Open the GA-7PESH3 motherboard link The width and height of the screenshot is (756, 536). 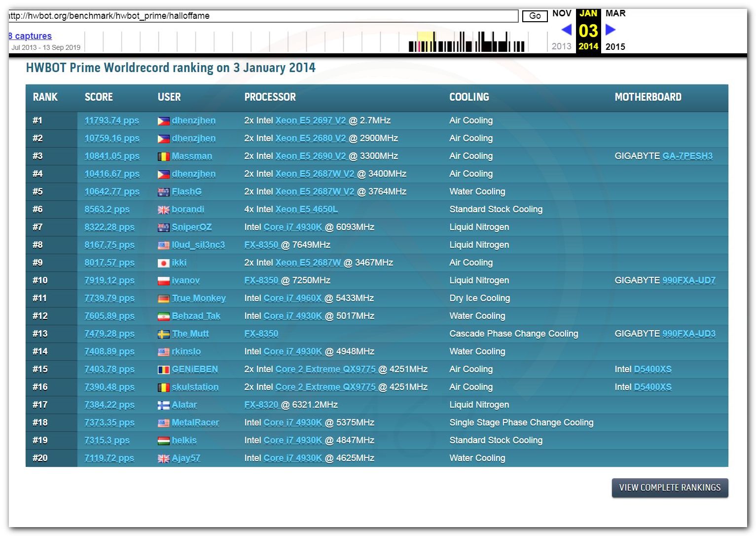(x=687, y=156)
